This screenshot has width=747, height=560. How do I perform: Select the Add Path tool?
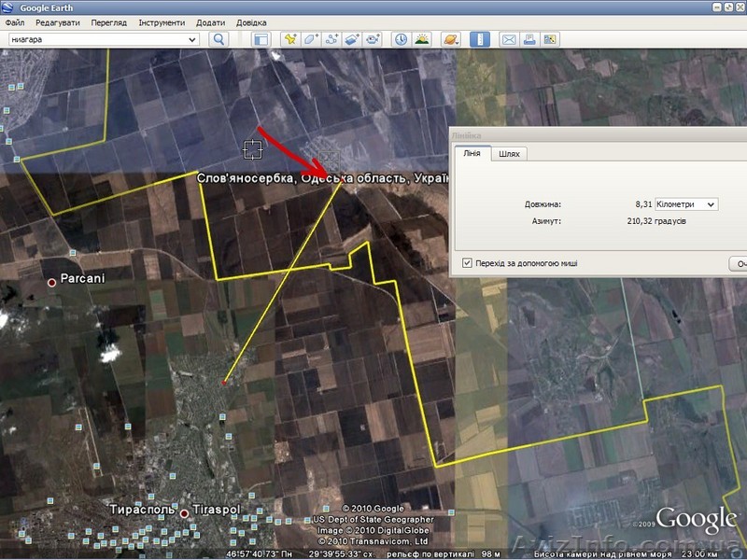pos(332,39)
